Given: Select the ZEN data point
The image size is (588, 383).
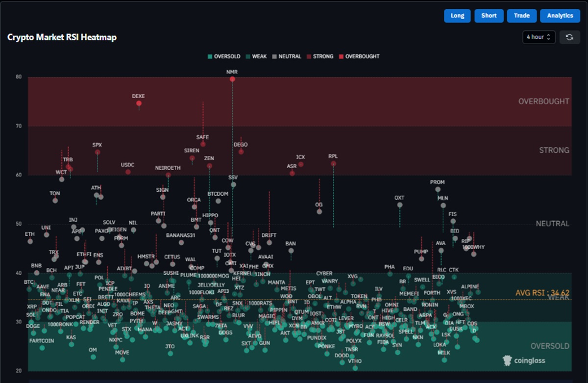Looking at the screenshot, I should pos(209,166).
